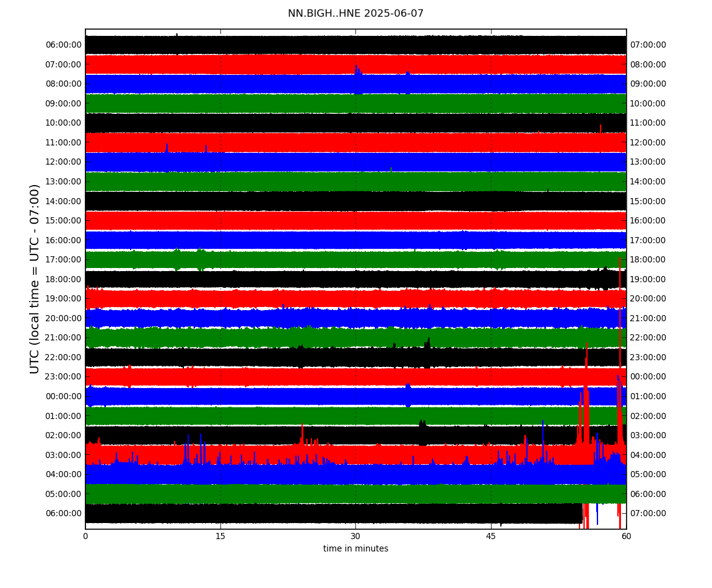
Task: Click the left UTC axis label 17:00:00
Action: (64, 260)
